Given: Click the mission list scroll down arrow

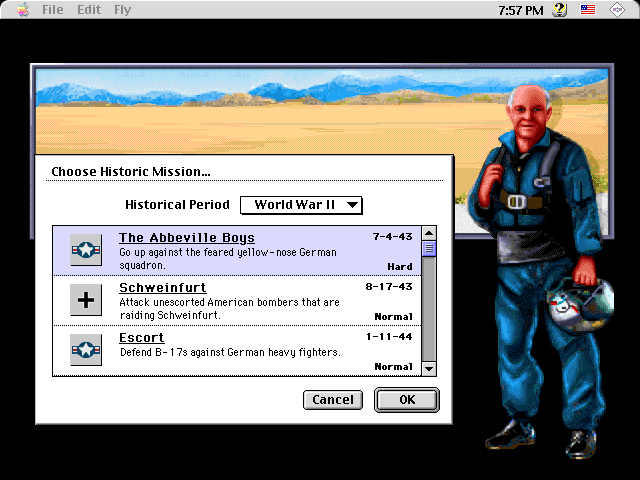Looking at the screenshot, I should coord(429,369).
